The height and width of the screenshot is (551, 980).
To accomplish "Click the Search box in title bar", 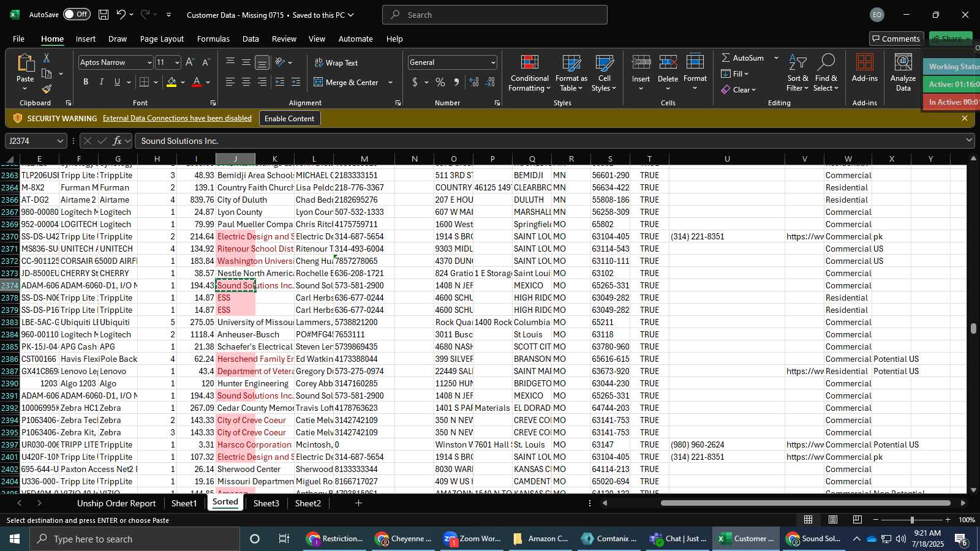I will (x=495, y=15).
